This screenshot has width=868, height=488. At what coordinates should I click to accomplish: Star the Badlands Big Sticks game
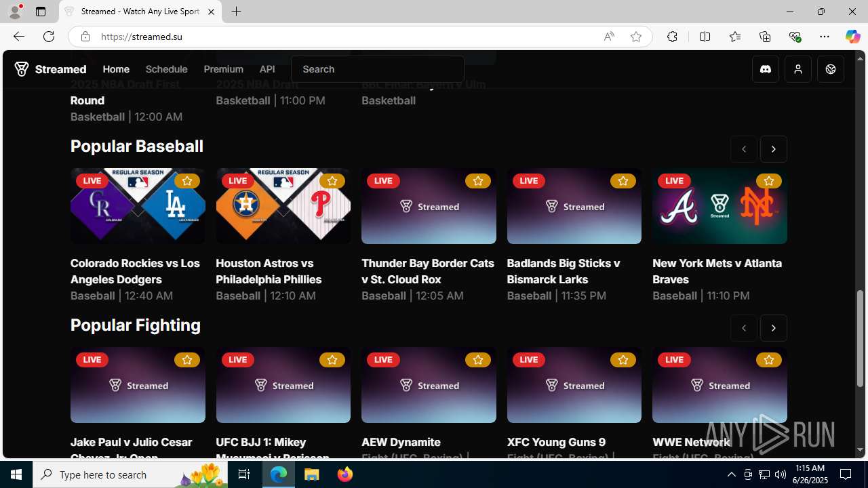(x=623, y=181)
